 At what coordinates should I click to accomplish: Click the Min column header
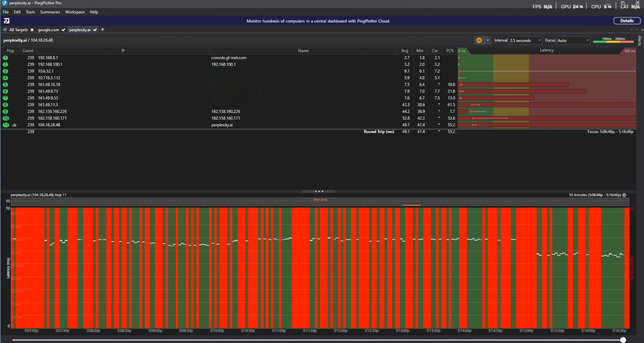coord(420,51)
